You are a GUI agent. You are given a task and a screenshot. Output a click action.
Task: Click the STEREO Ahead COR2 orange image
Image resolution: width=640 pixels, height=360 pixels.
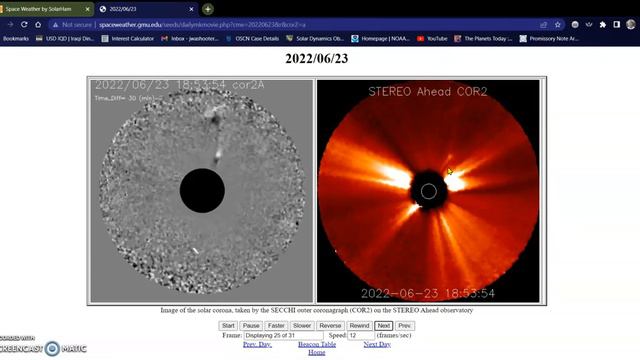coord(428,191)
